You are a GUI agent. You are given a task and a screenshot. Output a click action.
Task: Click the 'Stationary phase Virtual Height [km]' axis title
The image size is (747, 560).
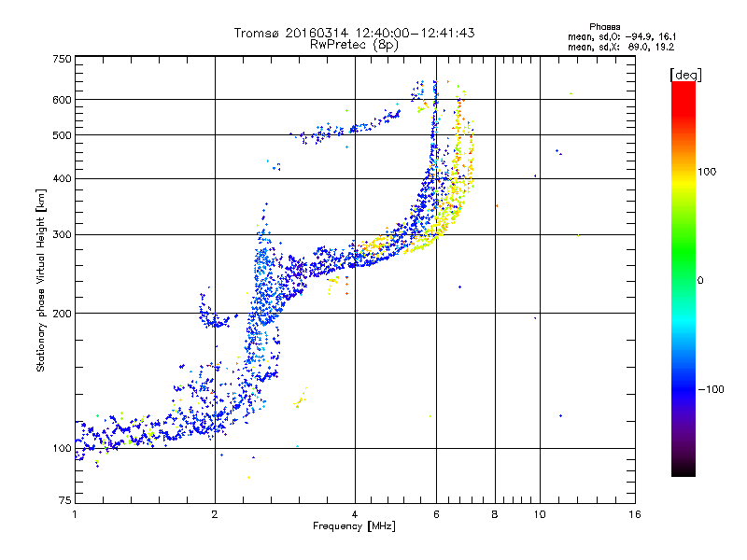coord(41,280)
